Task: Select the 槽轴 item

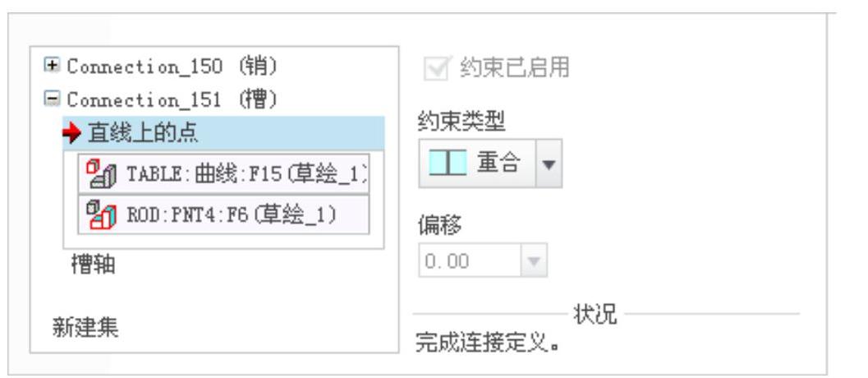Action: coord(94,265)
